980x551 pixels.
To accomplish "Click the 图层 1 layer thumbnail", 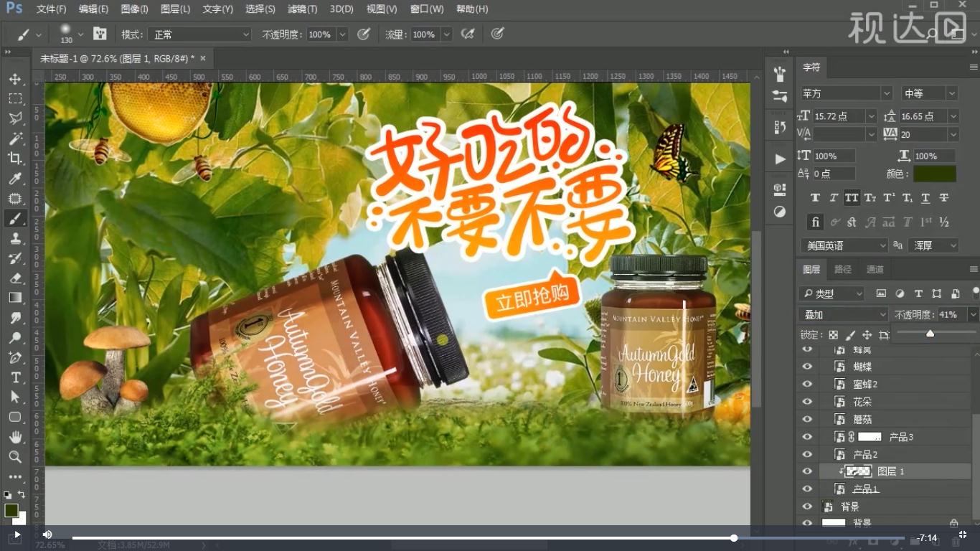I will 858,471.
